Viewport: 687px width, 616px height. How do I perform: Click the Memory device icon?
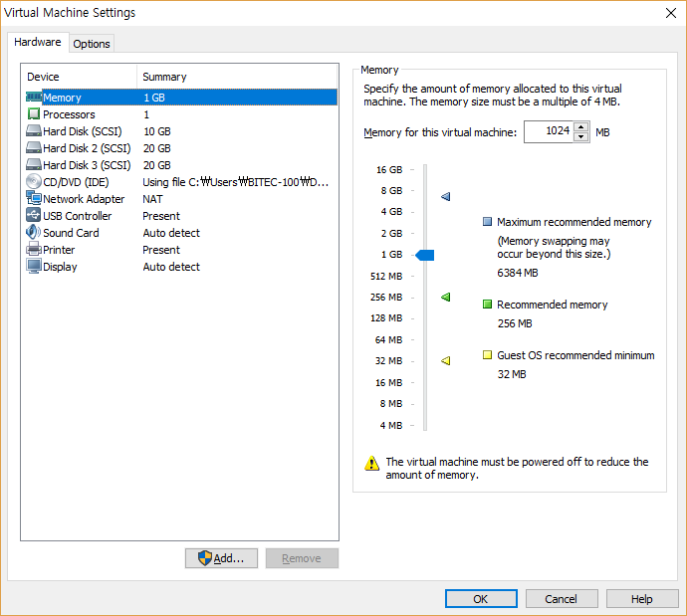click(x=34, y=97)
